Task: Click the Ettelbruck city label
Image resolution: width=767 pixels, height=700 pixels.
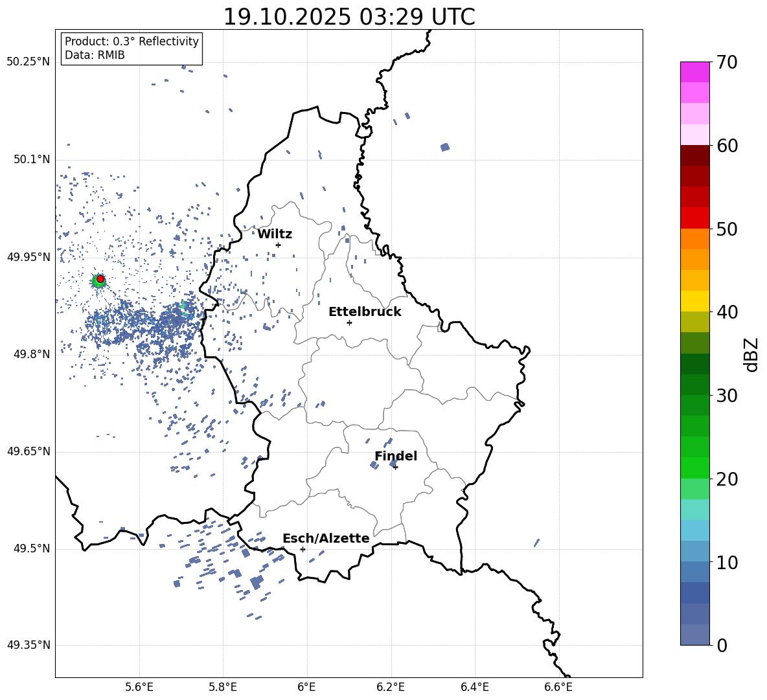Action: click(365, 312)
